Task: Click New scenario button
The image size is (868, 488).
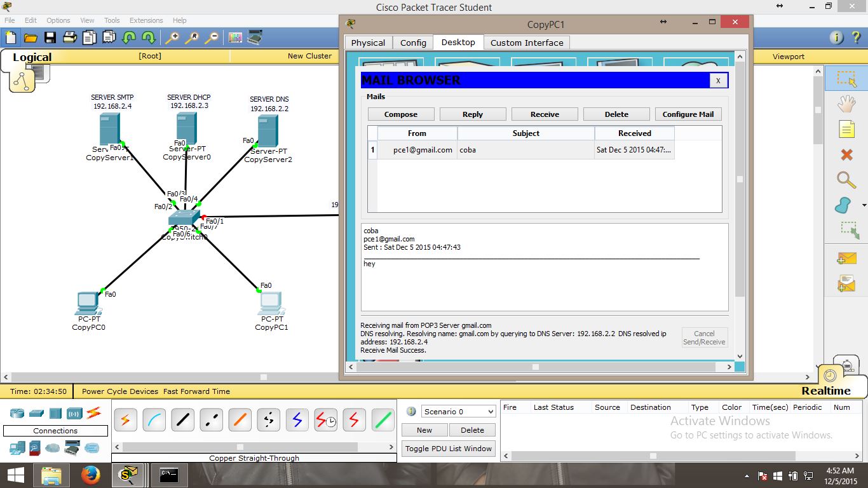Action: 424,430
